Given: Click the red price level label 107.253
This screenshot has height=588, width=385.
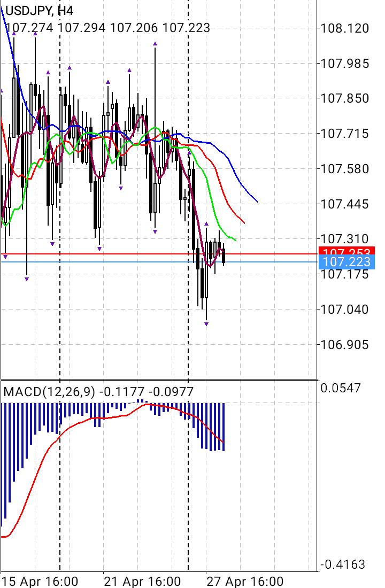Looking at the screenshot, I should tap(346, 251).
